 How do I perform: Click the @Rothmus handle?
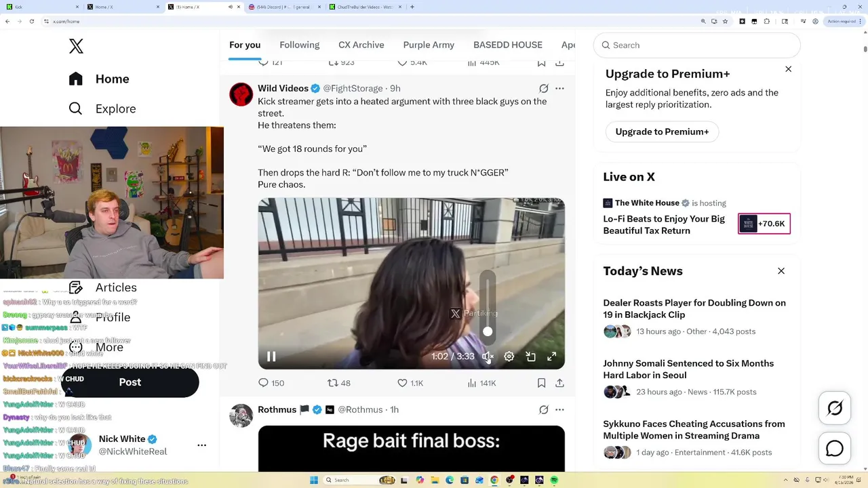(360, 409)
